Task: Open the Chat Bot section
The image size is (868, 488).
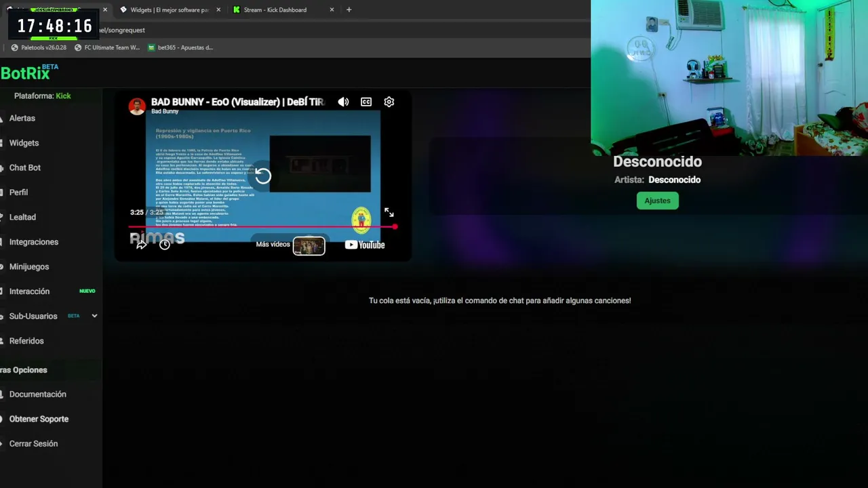Action: [x=25, y=167]
